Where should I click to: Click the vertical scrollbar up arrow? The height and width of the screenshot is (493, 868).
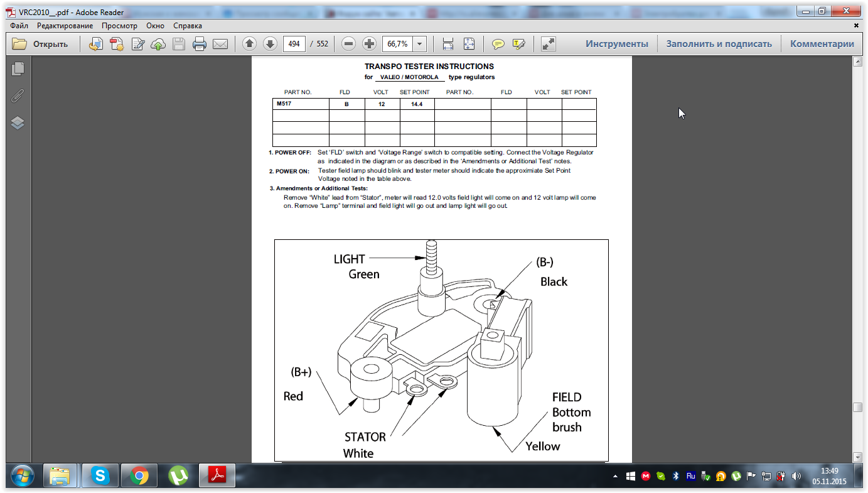[857, 62]
